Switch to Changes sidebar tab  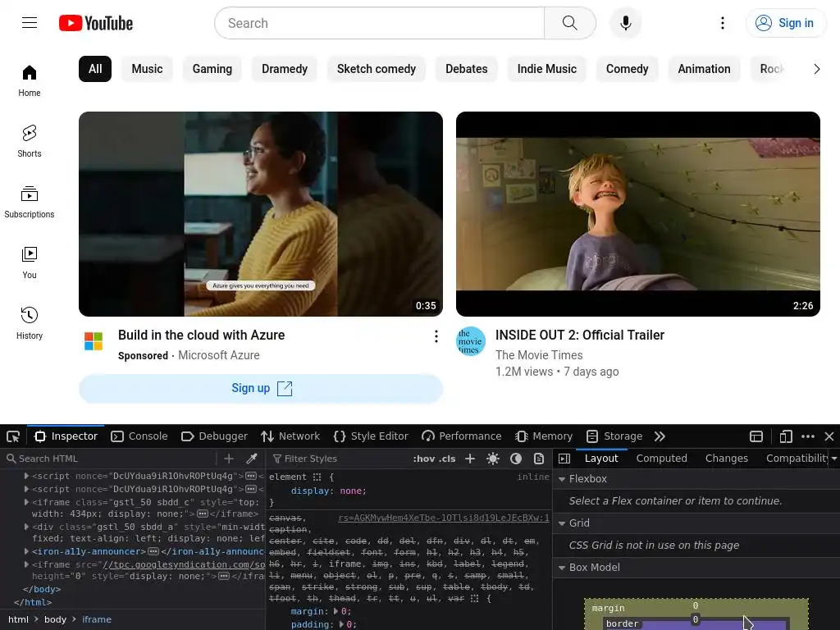pos(727,459)
